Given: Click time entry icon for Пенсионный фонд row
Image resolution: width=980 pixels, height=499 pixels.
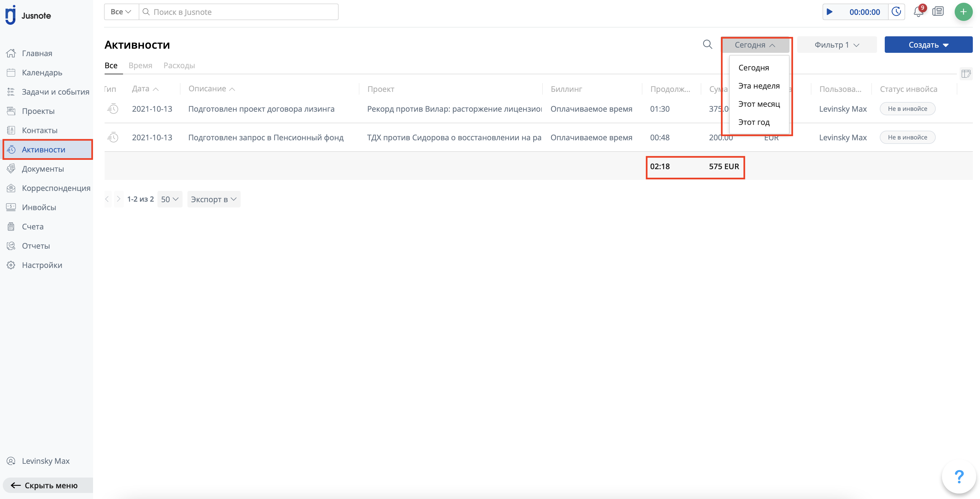Looking at the screenshot, I should tap(113, 137).
